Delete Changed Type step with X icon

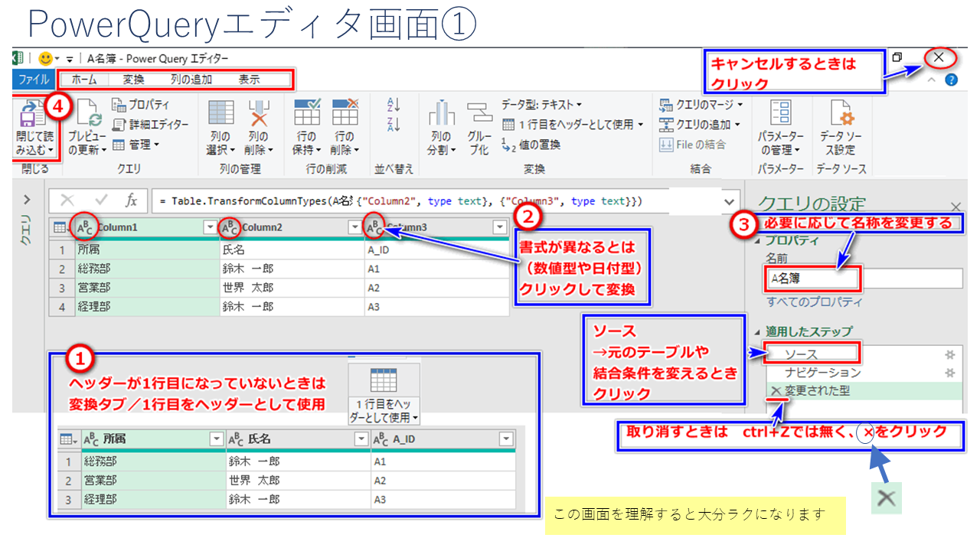pos(776,391)
